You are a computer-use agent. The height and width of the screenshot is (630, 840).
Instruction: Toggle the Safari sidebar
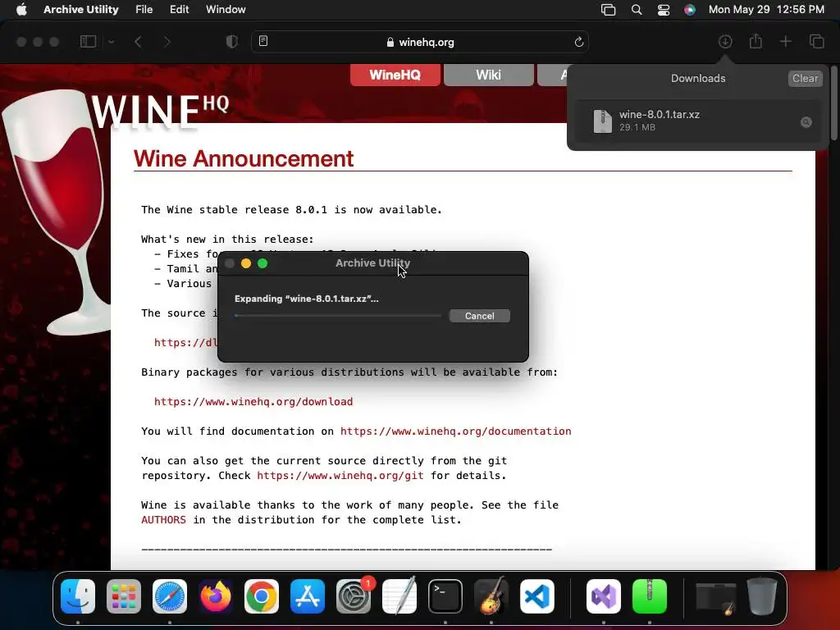[x=88, y=42]
